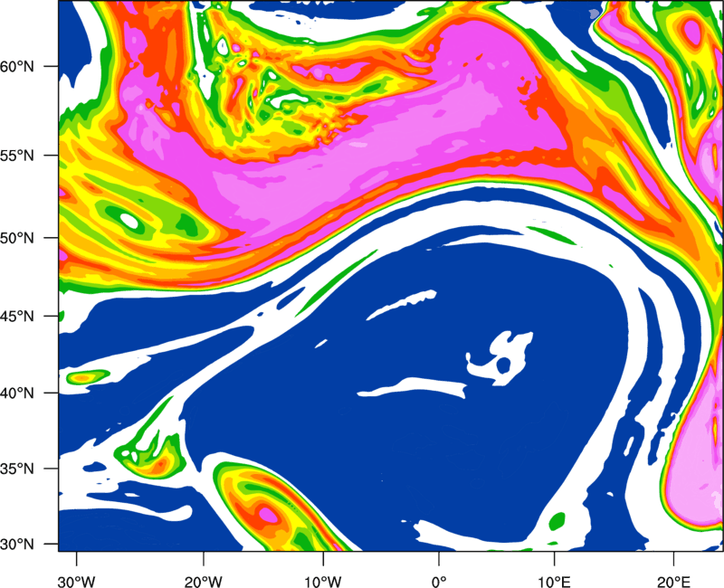Click the 30°W longitude label
Screen dimensions: 724x588
[x=76, y=582]
